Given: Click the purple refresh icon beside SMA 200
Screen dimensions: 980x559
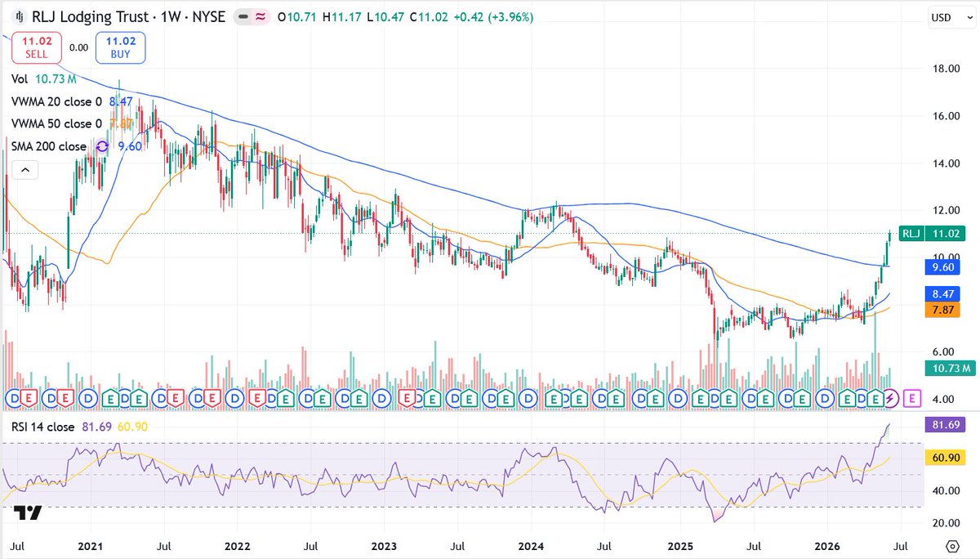Looking at the screenshot, I should coord(101,146).
